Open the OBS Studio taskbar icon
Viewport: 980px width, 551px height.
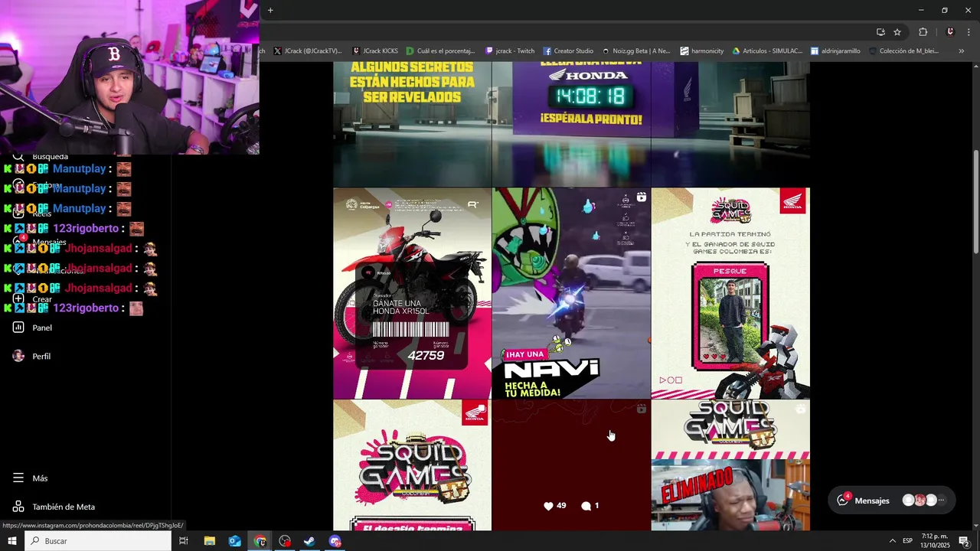tap(285, 541)
